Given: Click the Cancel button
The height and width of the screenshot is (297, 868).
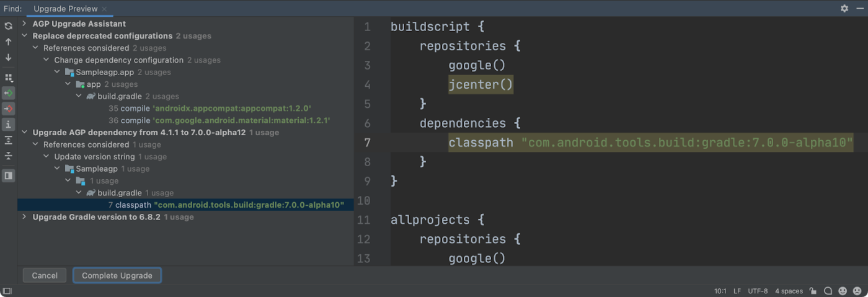Looking at the screenshot, I should click(45, 275).
